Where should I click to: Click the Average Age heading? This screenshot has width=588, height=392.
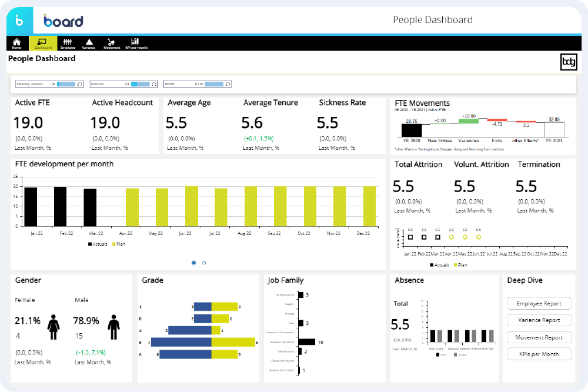[189, 103]
